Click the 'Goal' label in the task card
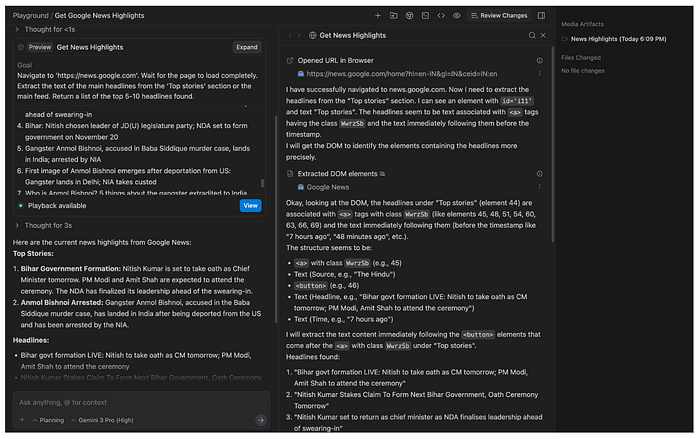This screenshot has height=439, width=700. (25, 65)
